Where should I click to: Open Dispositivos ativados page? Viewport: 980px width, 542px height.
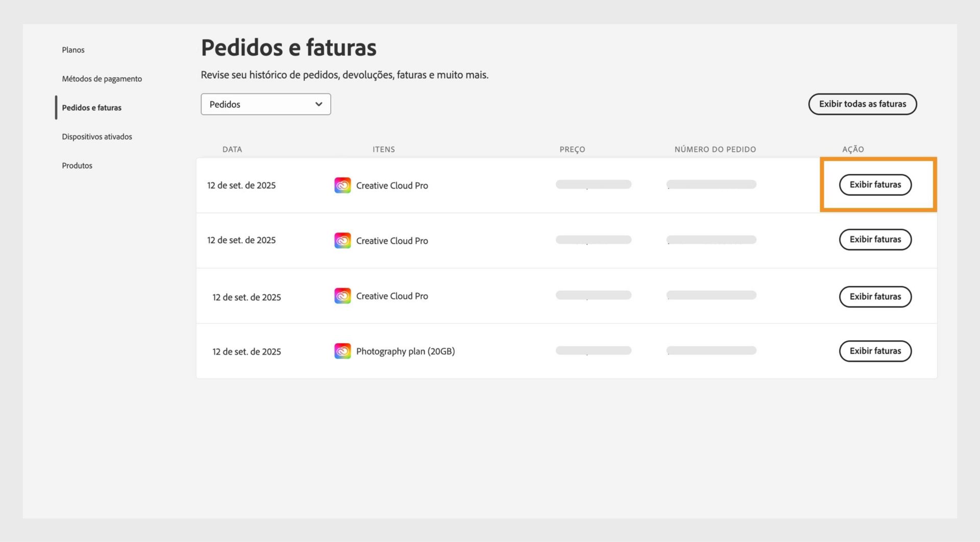(97, 136)
